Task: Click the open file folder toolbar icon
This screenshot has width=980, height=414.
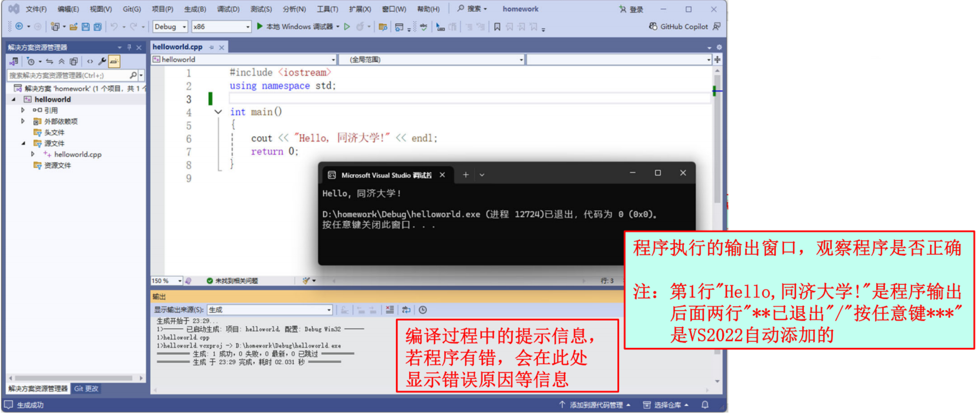Action: (x=73, y=27)
